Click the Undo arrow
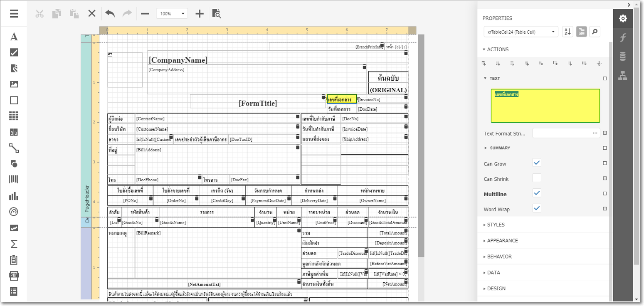Screen dimensions: 644x306 click(x=110, y=13)
